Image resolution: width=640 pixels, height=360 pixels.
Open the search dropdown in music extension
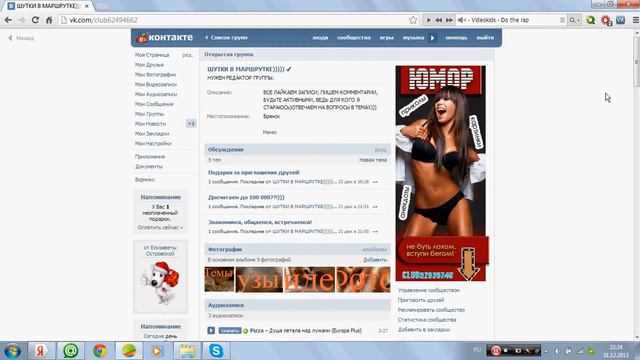pos(574,20)
